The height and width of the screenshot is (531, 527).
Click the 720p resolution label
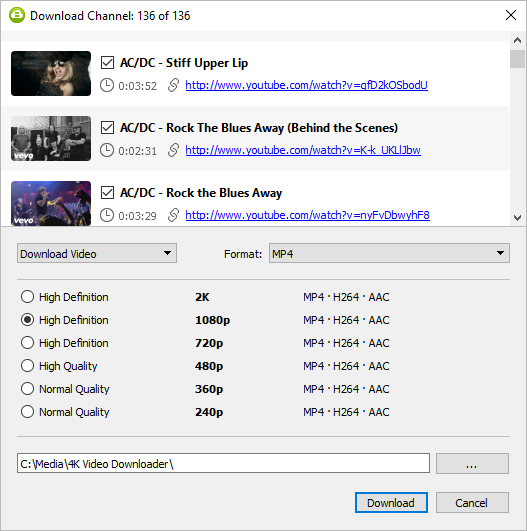[209, 343]
